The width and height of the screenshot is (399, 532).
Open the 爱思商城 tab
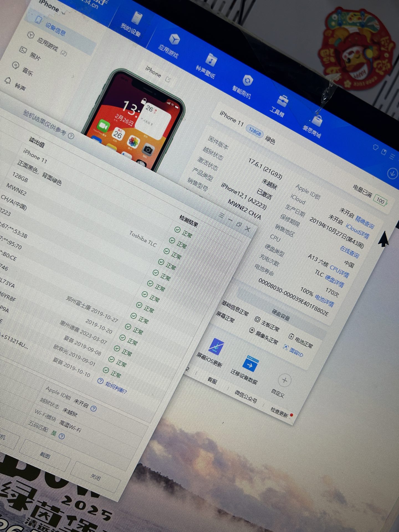pos(313,126)
